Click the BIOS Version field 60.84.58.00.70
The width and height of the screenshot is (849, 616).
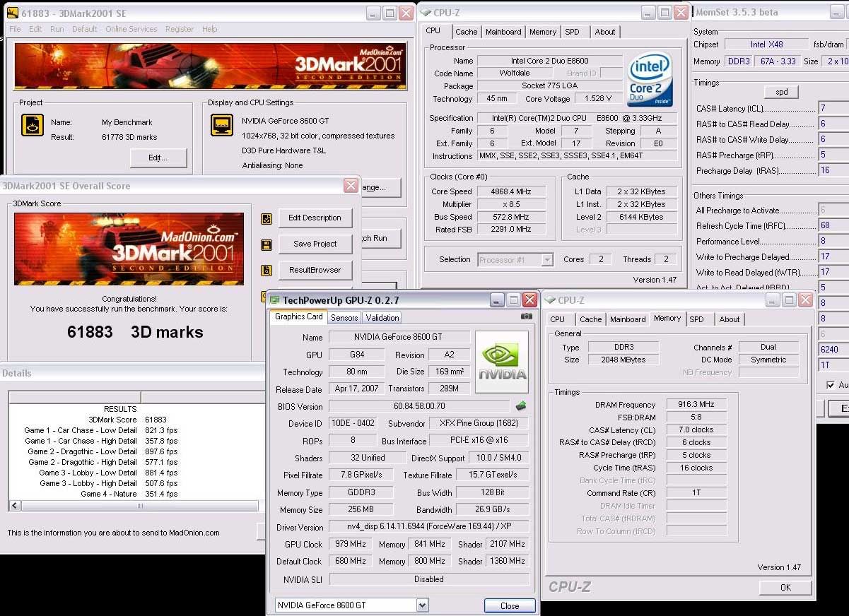point(419,406)
